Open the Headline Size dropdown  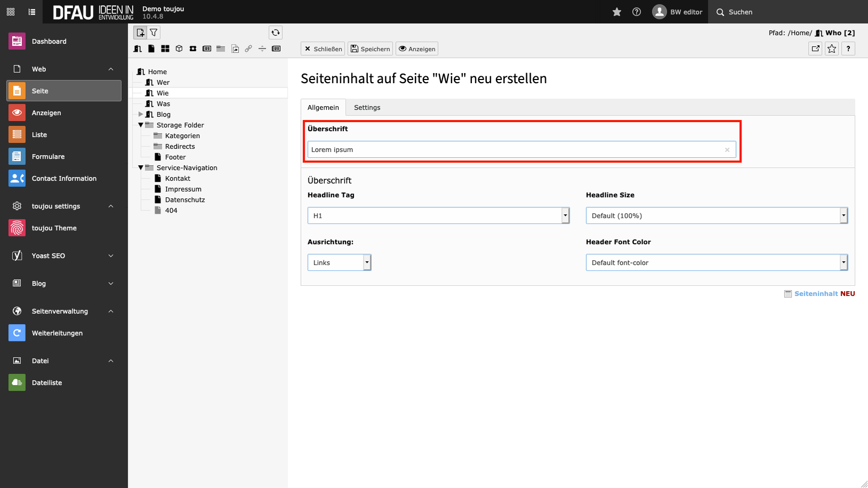point(716,215)
